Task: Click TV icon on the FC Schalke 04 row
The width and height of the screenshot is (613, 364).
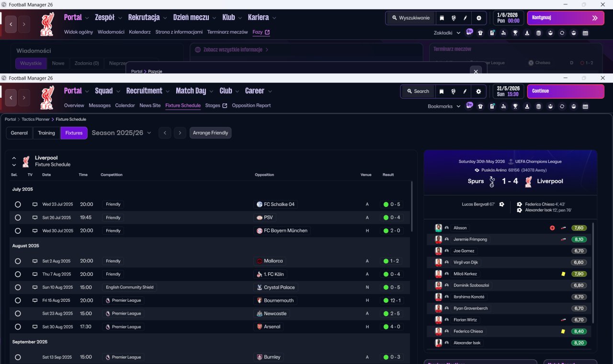Action: [x=34, y=205]
